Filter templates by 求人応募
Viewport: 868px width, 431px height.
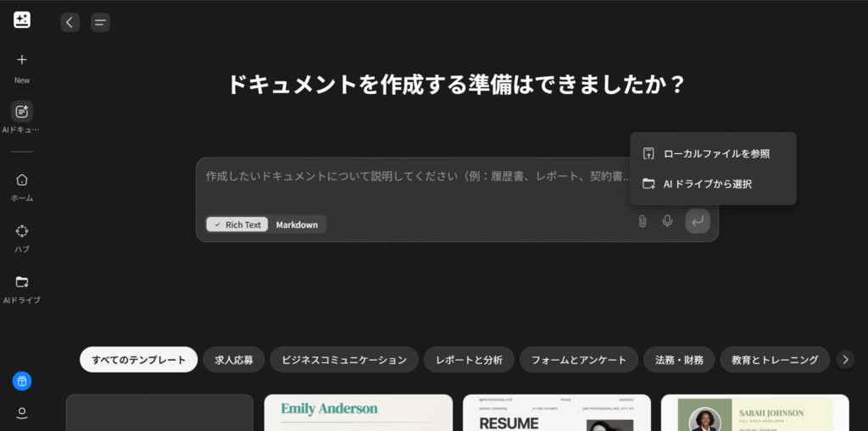pos(233,360)
